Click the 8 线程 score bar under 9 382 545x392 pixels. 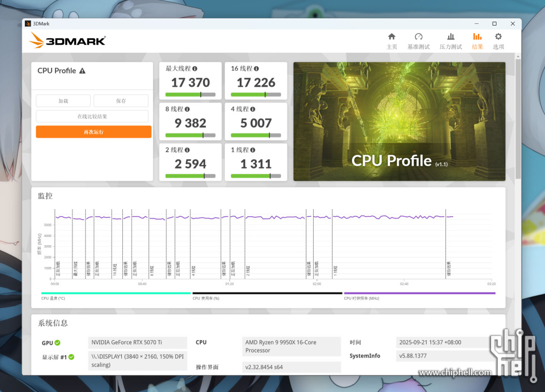pyautogui.click(x=190, y=135)
